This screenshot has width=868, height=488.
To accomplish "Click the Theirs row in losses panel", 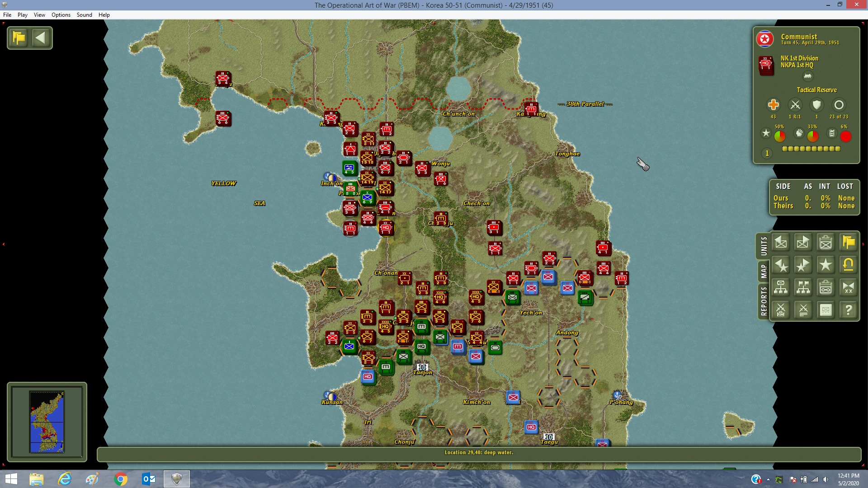I will click(814, 206).
